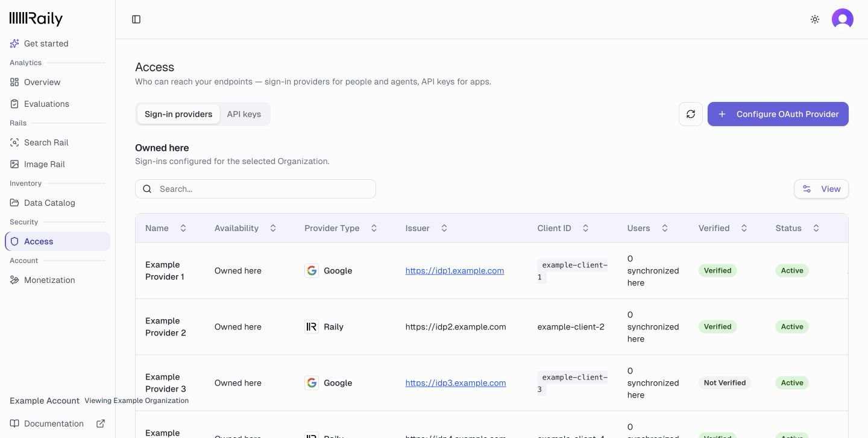Open the Documentation link
Screen dimensions: 868x438
pos(57,424)
